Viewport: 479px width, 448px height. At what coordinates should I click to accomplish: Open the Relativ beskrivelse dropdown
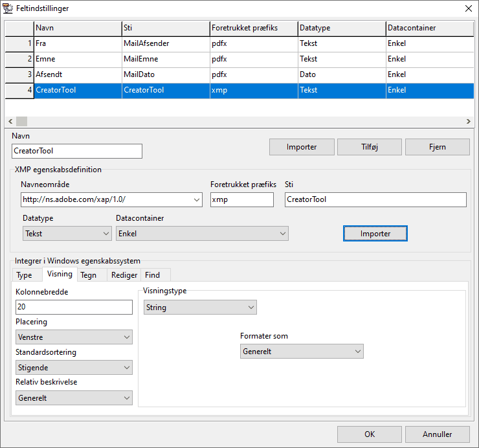[x=74, y=398]
